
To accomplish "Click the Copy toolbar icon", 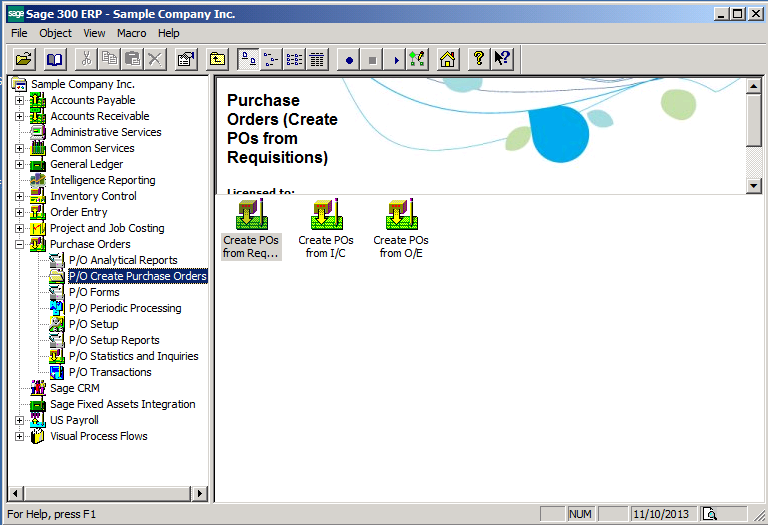I will click(109, 60).
